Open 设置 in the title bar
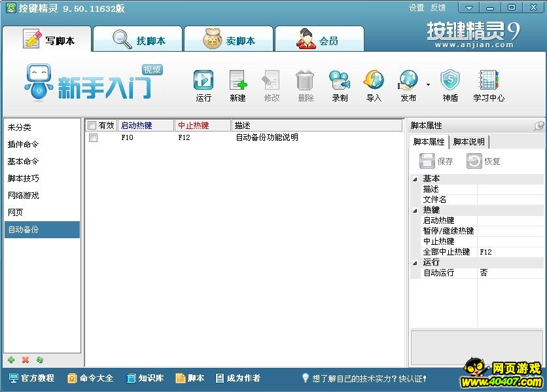Image resolution: width=547 pixels, height=392 pixels. click(417, 7)
